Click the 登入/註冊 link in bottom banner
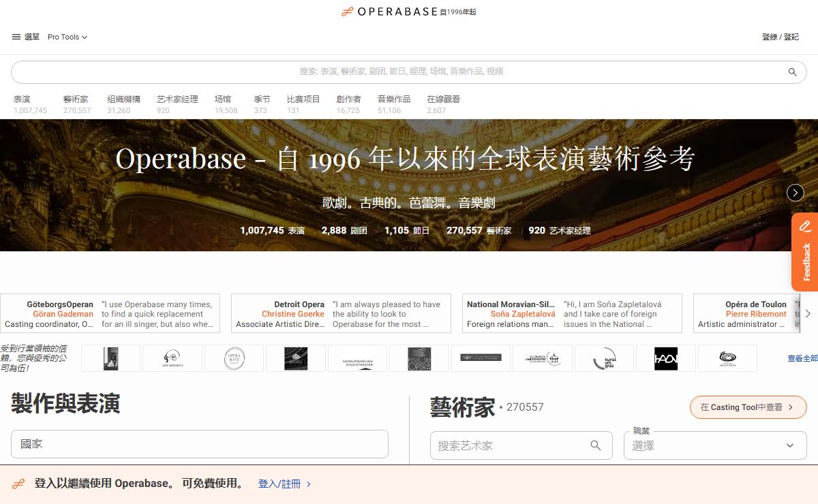818x504 pixels. coord(284,484)
